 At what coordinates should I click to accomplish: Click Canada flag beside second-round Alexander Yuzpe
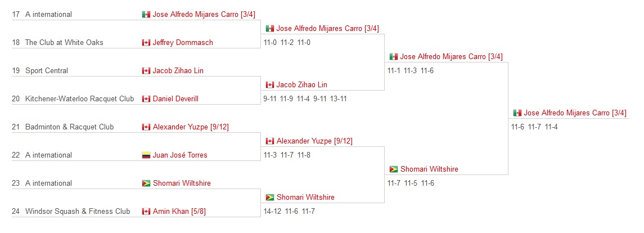(270, 141)
